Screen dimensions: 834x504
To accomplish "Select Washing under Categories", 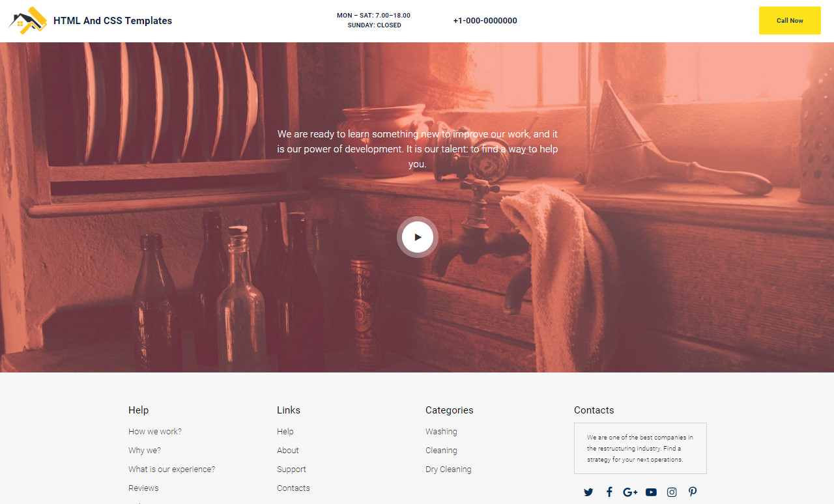I will [x=441, y=432].
